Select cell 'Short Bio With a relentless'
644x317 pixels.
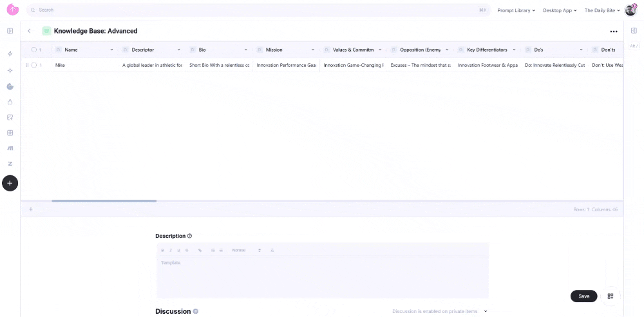(x=220, y=65)
